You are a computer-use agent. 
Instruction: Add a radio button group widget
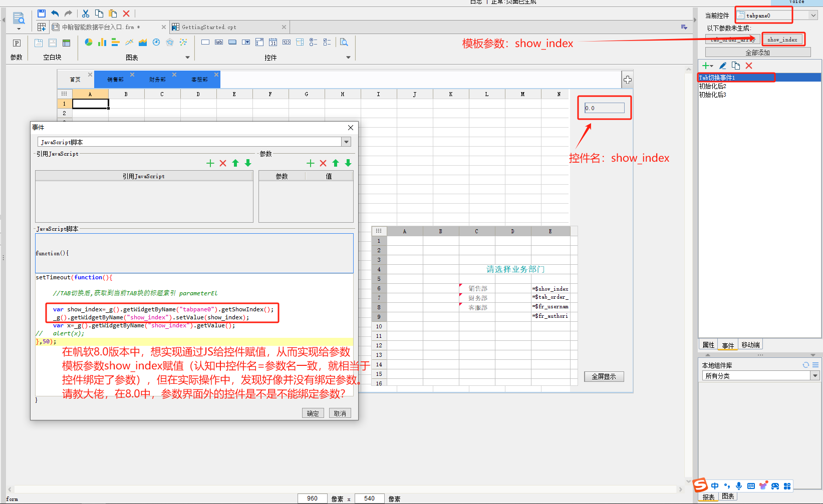click(314, 43)
